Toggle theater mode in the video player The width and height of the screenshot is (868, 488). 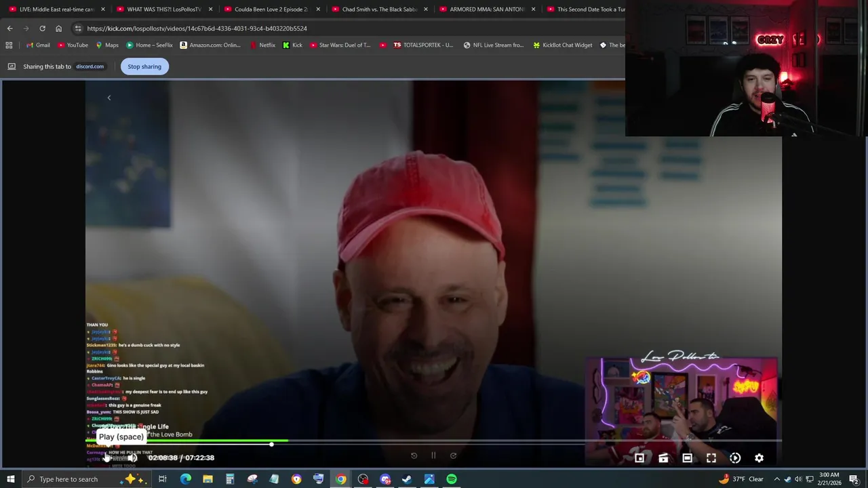(687, 458)
